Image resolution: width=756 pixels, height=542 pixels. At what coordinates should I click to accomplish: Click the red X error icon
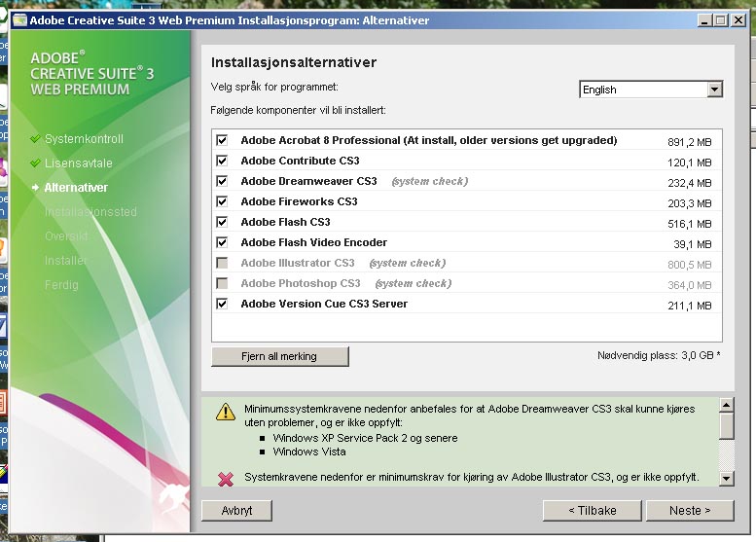226,479
